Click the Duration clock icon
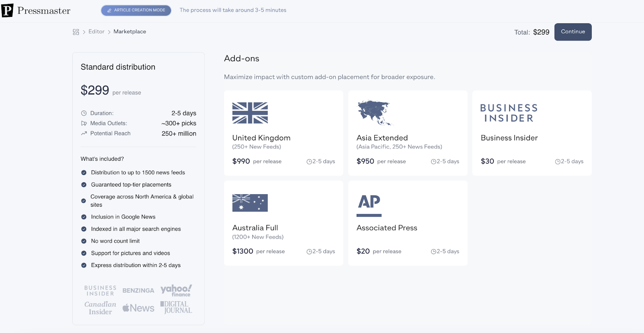The image size is (644, 333). tap(84, 113)
